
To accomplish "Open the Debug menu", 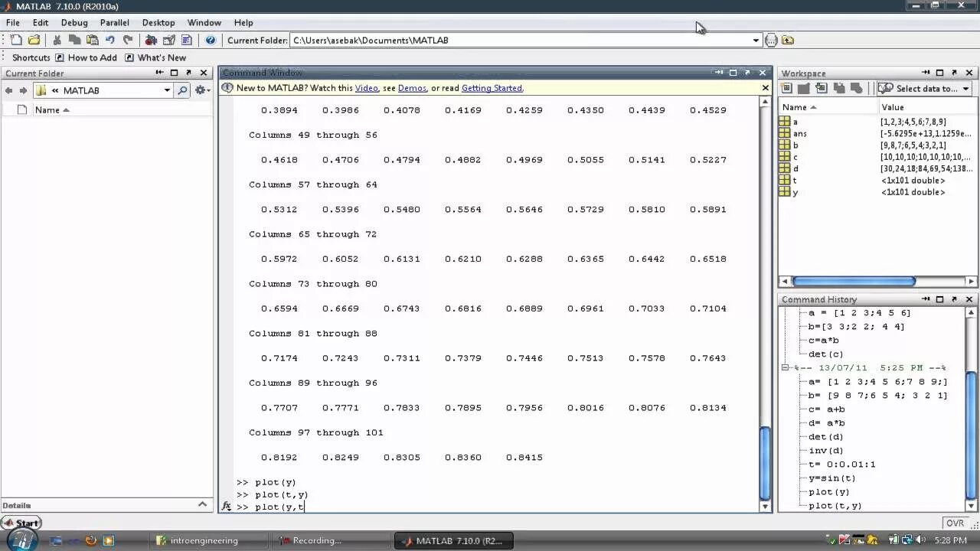I will 74,22.
